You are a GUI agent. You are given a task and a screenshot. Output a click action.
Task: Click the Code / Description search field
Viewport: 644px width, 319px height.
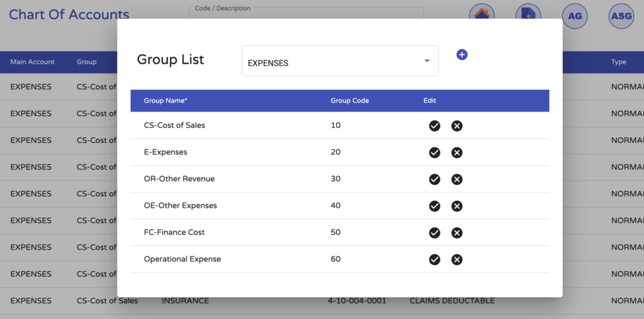306,14
